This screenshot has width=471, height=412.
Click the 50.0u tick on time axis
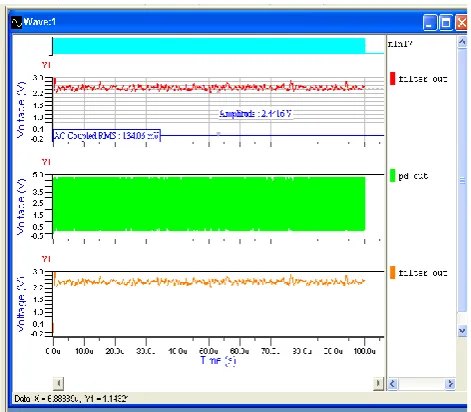coord(209,351)
